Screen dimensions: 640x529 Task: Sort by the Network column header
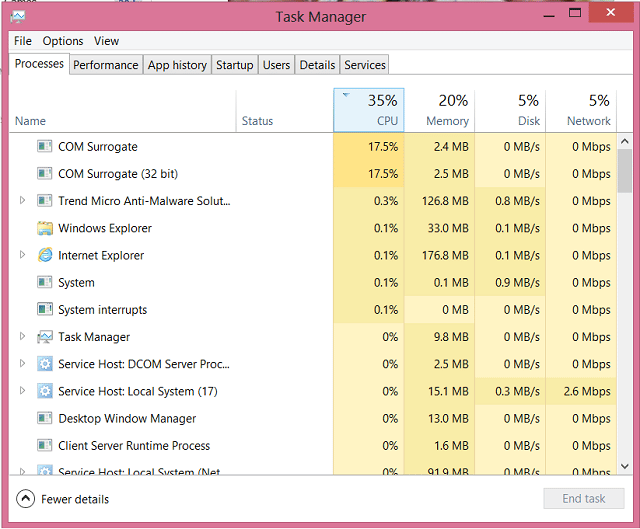pyautogui.click(x=581, y=110)
